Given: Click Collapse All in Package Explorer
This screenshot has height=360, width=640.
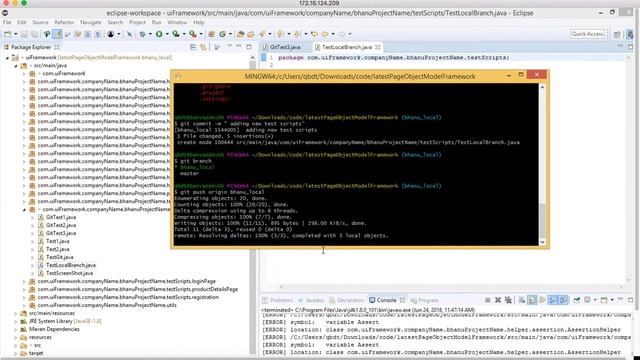Looking at the screenshot, I should (193, 47).
